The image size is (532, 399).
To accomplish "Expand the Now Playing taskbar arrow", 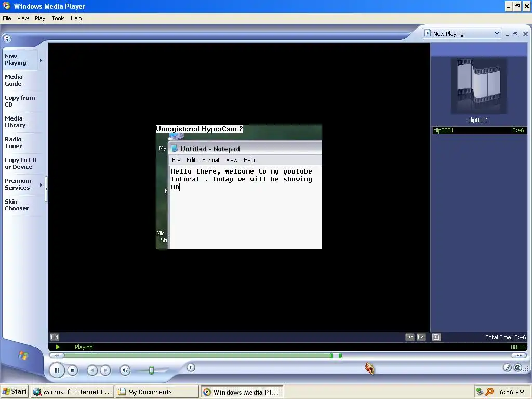I will (41, 60).
